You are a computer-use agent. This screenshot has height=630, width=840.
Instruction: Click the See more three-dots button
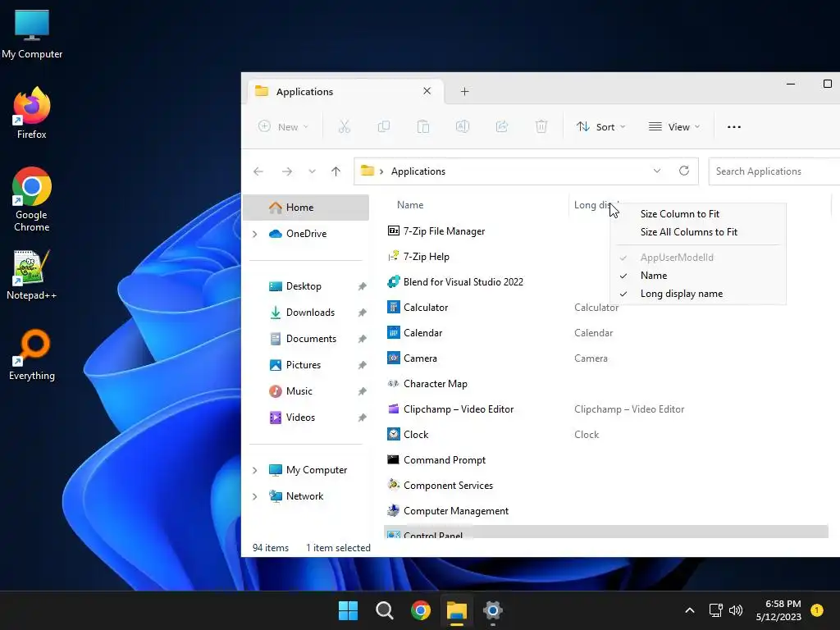point(734,127)
